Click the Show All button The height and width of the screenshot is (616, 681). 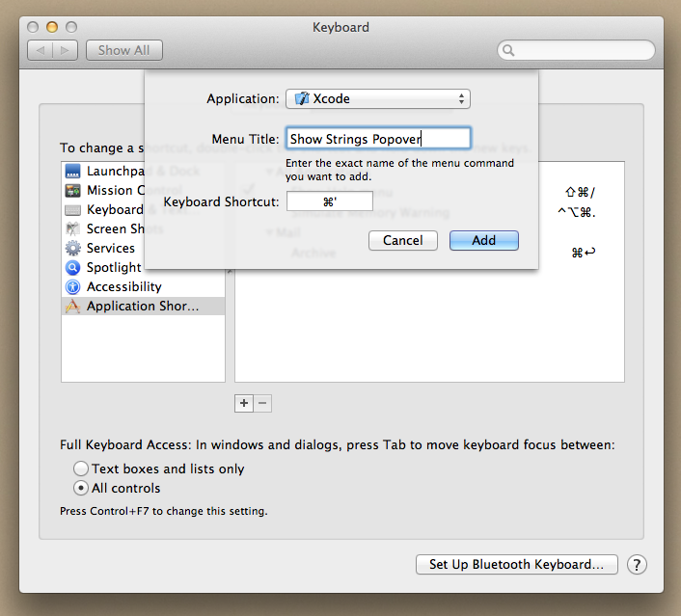point(124,50)
